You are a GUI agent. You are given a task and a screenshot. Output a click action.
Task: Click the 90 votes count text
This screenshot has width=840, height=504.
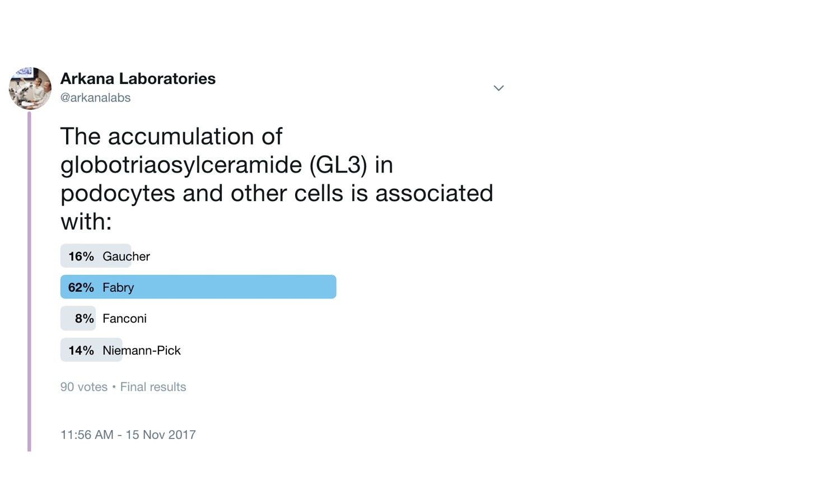coord(84,387)
